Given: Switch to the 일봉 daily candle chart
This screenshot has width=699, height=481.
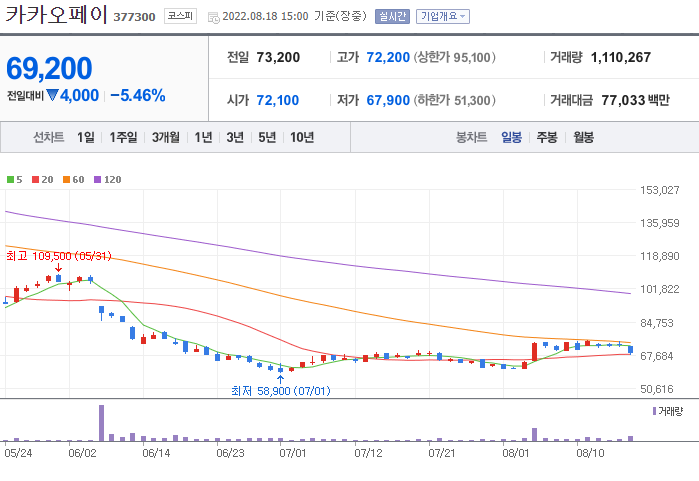Looking at the screenshot, I should click(x=511, y=137).
